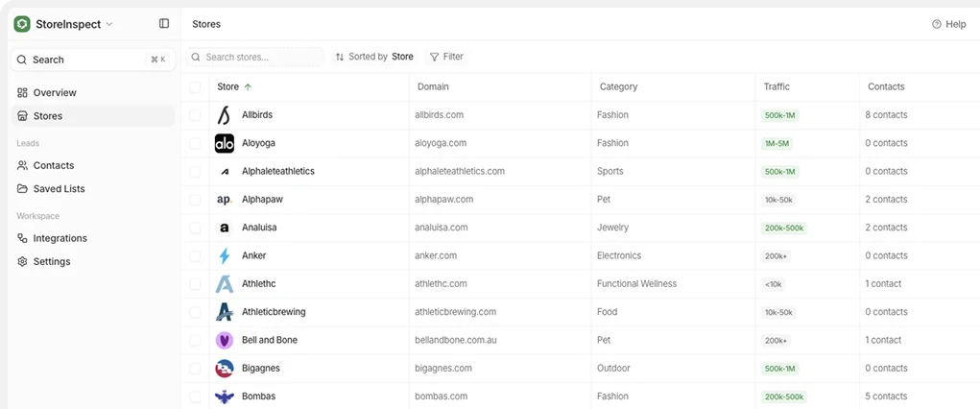Click the Allbirds 500k-1M traffic badge

click(780, 115)
